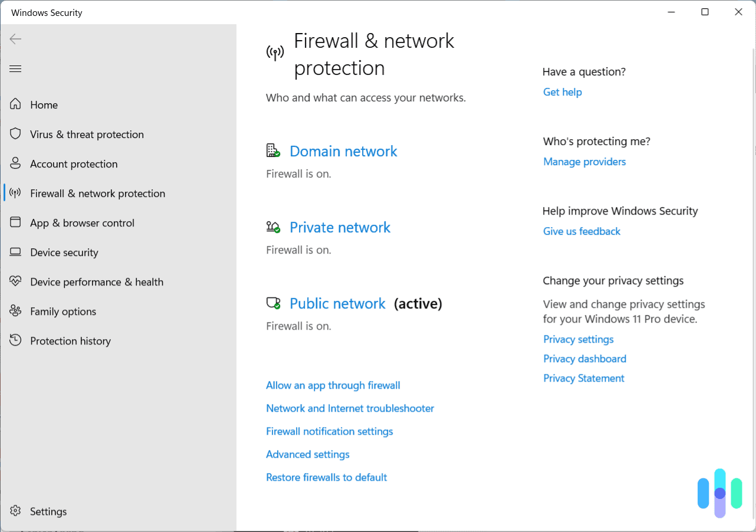Viewport: 756px width, 532px height.
Task: Open the Network and Internet troubleshooter
Action: [x=350, y=408]
